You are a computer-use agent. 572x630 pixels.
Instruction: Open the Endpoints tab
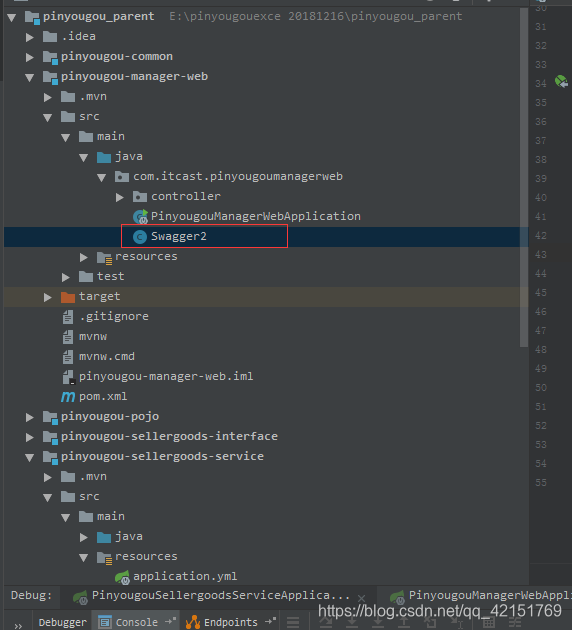coord(231,622)
